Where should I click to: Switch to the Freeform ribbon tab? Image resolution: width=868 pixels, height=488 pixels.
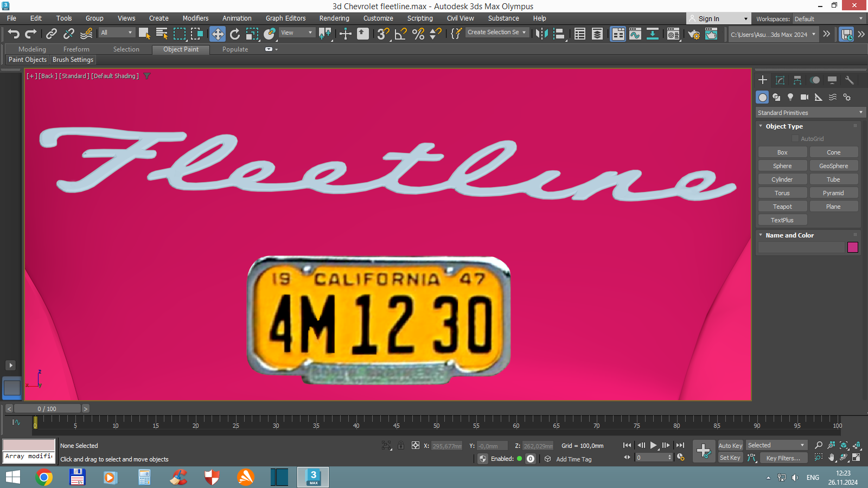[76, 49]
